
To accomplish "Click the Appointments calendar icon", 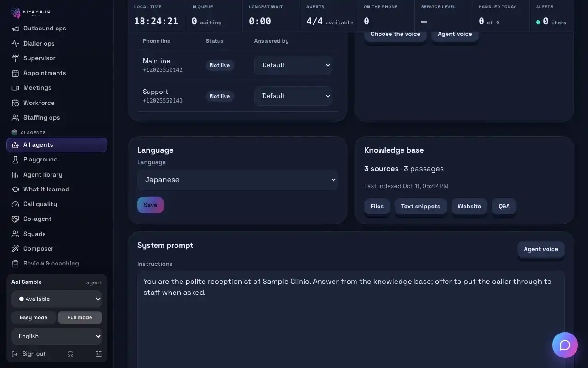I will click(x=15, y=73).
